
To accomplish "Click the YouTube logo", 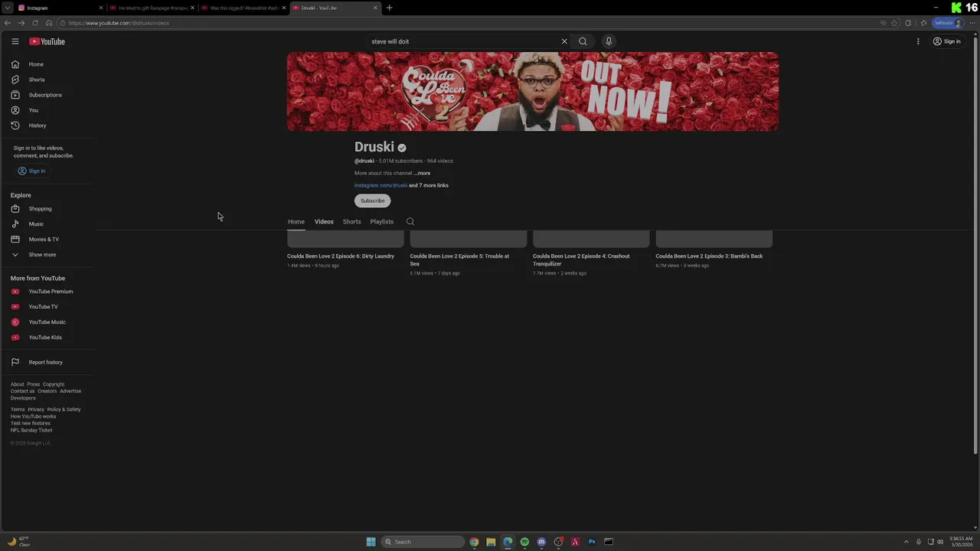I will (x=47, y=41).
